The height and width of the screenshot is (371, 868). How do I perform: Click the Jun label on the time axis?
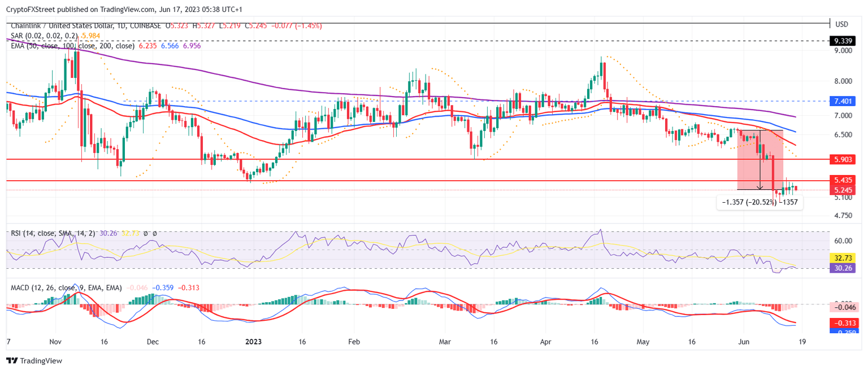click(743, 342)
